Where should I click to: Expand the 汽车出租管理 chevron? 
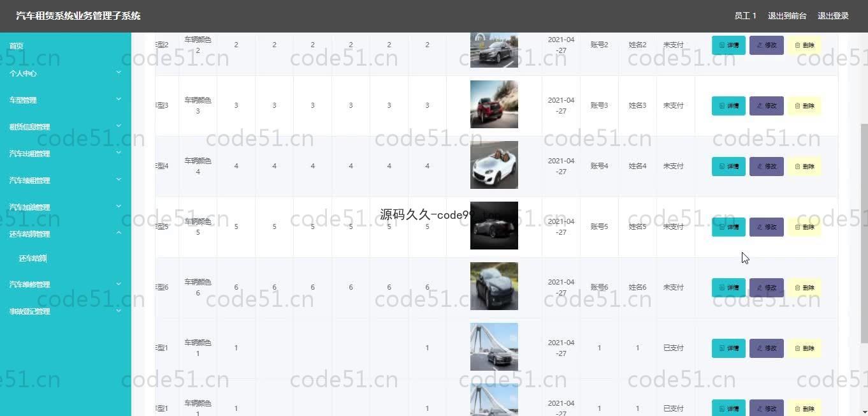pos(119,153)
